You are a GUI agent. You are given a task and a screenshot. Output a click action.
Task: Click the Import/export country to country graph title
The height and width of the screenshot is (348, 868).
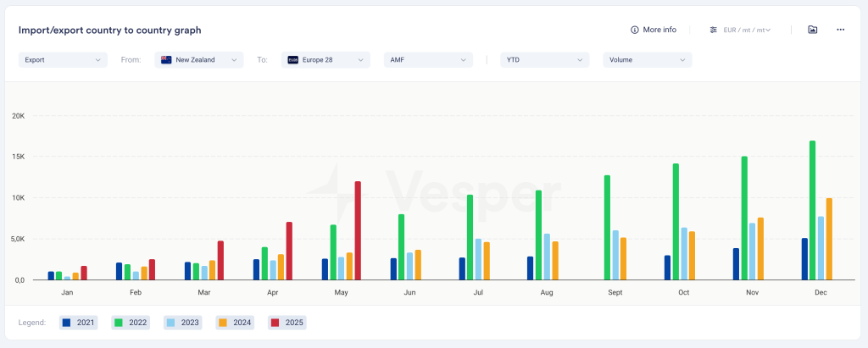tap(109, 30)
